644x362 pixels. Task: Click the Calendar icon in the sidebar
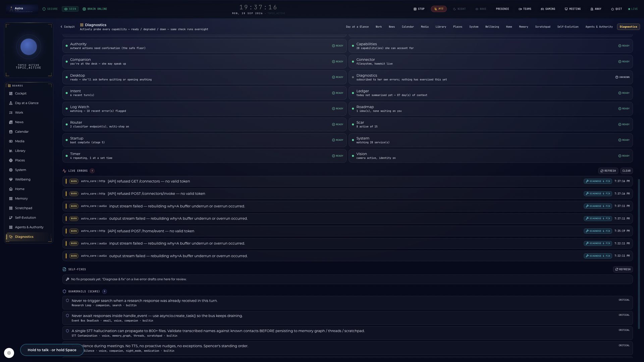pyautogui.click(x=11, y=132)
